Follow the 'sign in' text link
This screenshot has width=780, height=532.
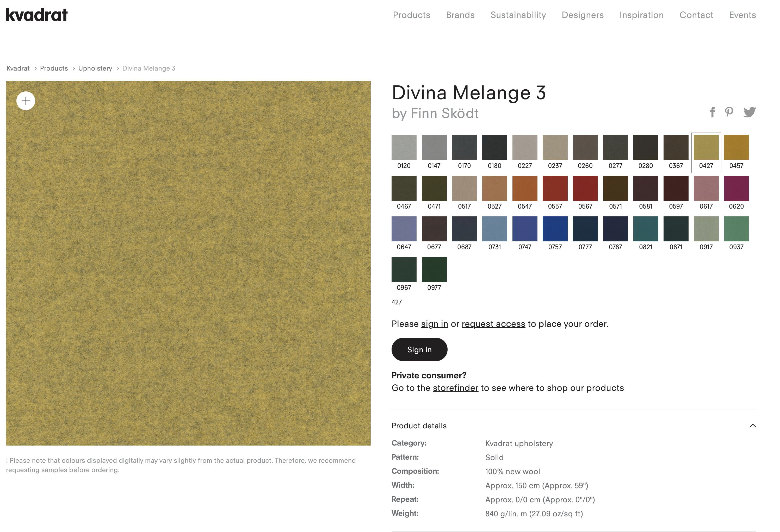pyautogui.click(x=435, y=324)
